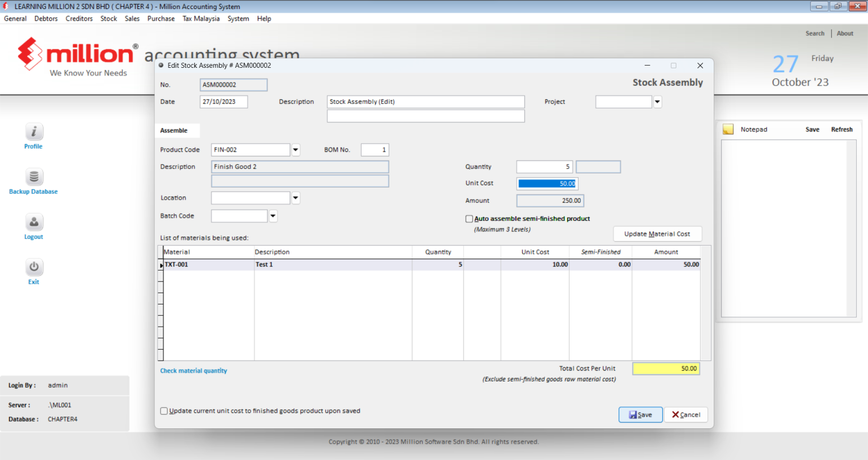Viewport: 868px width, 460px height.
Task: Tick Update current unit cost upon saved
Action: 164,411
